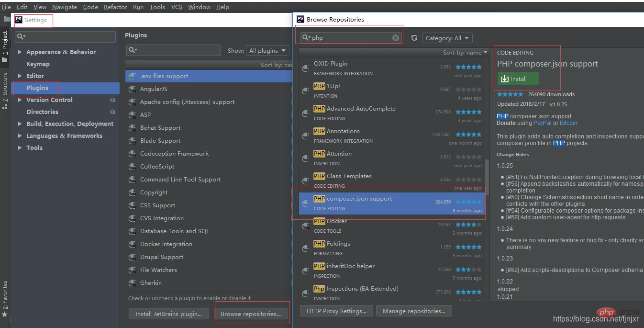Click the refresh icon beside the php search
This screenshot has height=328, width=644.
tap(414, 38)
